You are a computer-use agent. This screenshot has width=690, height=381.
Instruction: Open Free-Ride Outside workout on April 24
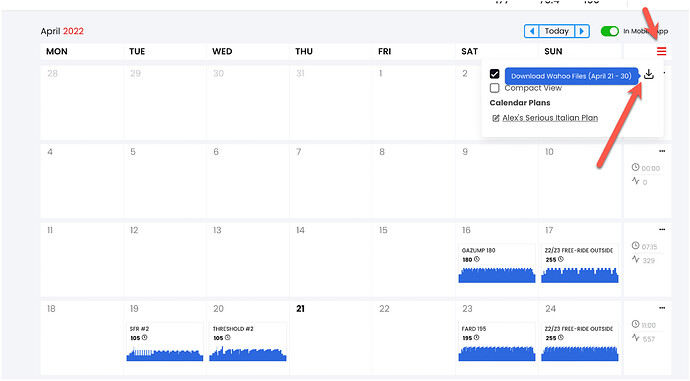580,342
